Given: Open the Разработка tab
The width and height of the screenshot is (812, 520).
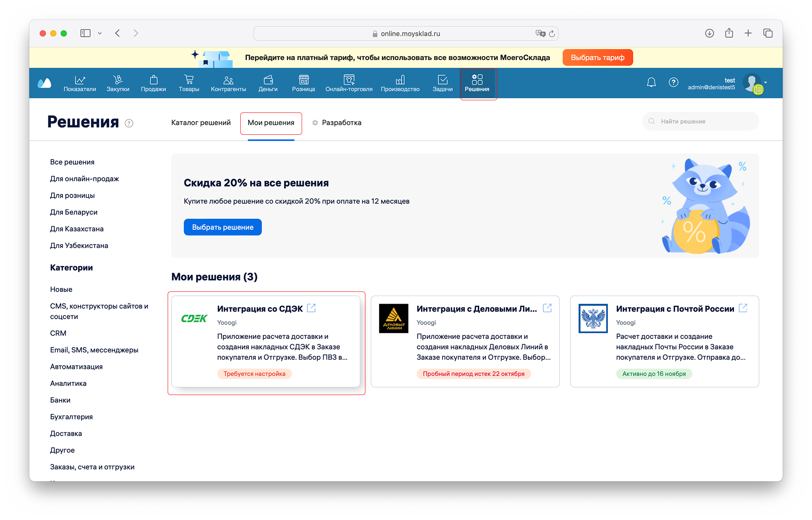Looking at the screenshot, I should (341, 123).
